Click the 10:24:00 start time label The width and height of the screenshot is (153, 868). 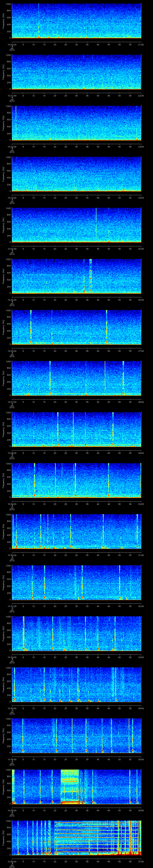[12, 249]
